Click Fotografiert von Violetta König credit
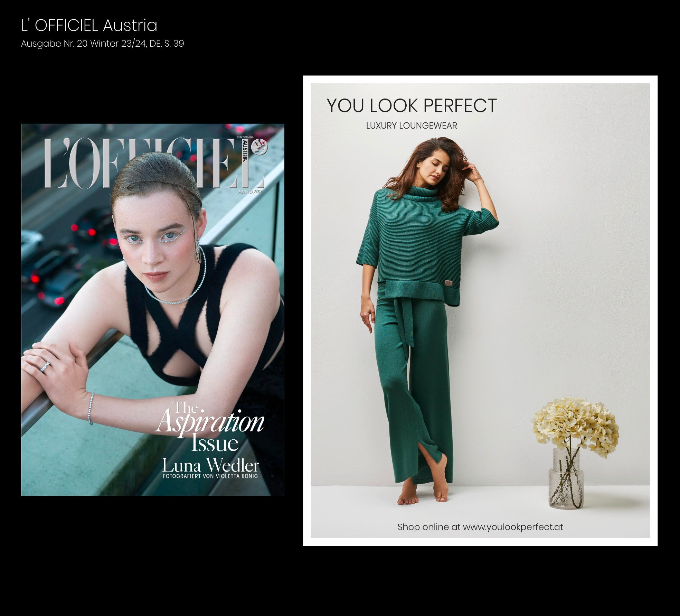 pyautogui.click(x=210, y=476)
